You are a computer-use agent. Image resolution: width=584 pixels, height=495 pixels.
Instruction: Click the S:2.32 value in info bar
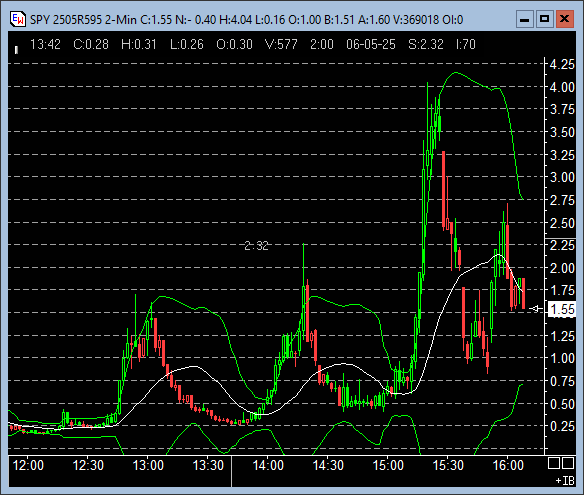[x=426, y=45]
